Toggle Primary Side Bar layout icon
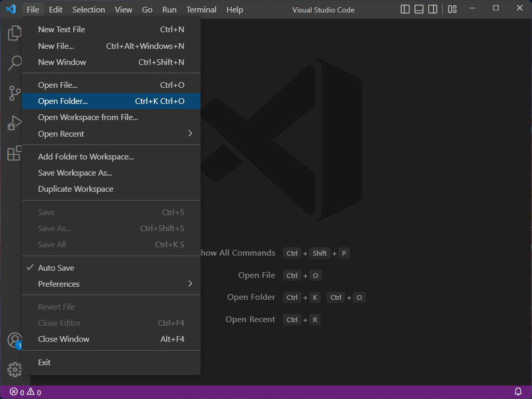Image resolution: width=532 pixels, height=399 pixels. pyautogui.click(x=406, y=9)
